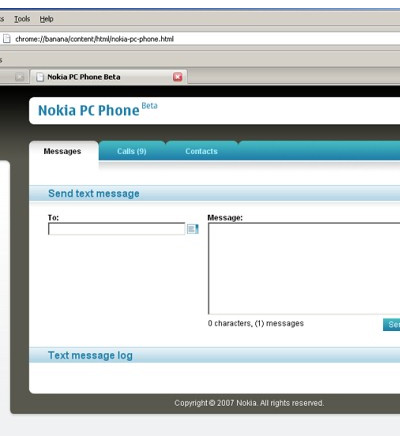
Task: Open the Help menu
Action: point(46,19)
